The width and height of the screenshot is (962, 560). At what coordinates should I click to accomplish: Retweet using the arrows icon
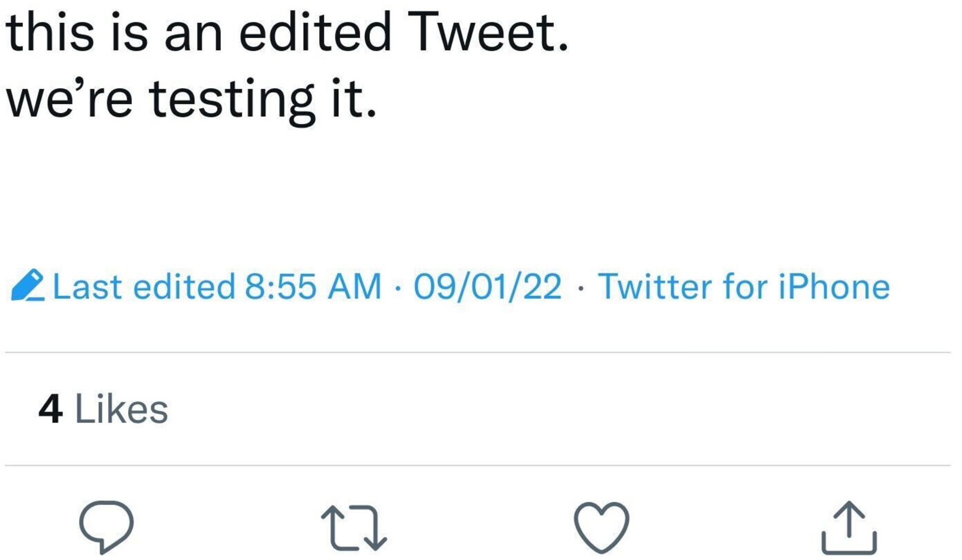pyautogui.click(x=354, y=528)
